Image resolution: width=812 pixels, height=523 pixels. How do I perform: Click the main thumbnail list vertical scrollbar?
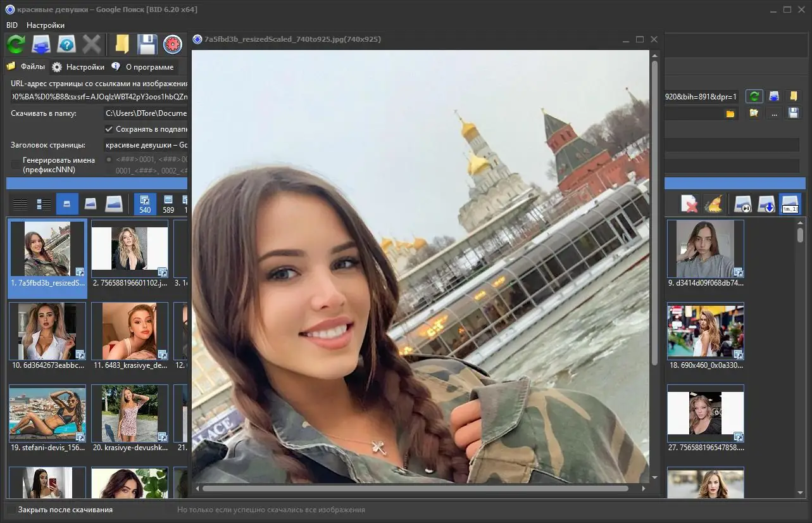pos(801,234)
